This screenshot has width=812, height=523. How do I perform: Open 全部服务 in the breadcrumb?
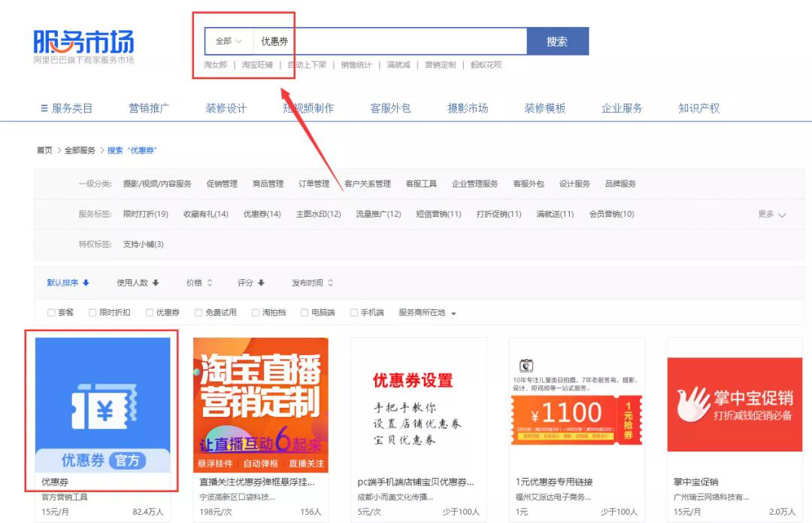pos(80,151)
